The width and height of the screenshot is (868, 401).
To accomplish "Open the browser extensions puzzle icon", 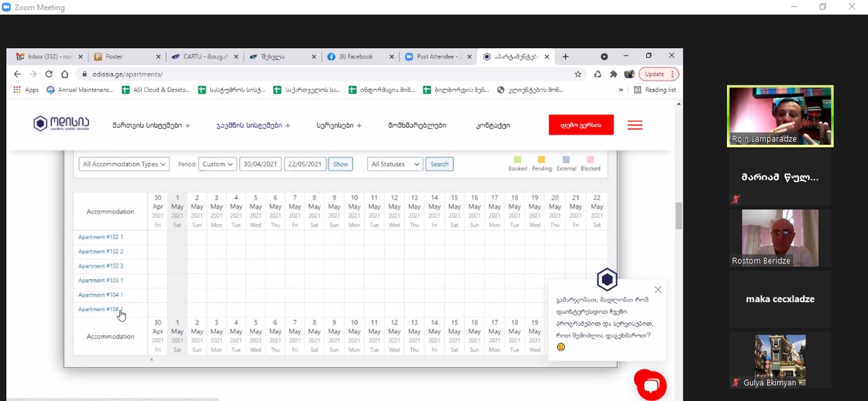I will [614, 74].
